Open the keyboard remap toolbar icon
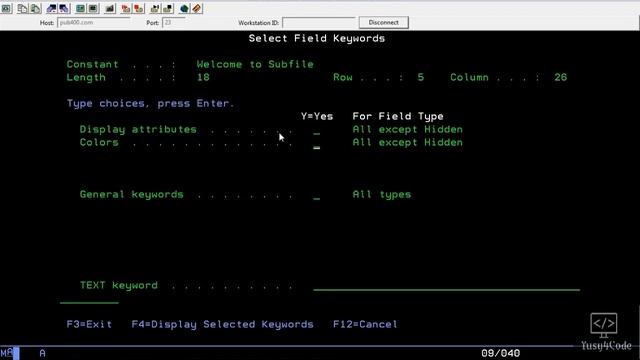The width and height of the screenshot is (640, 360). click(110, 8)
